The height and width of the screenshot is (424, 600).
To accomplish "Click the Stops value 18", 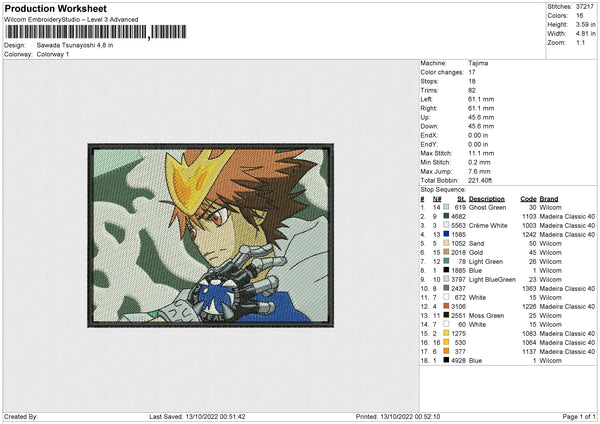I will 472,81.
